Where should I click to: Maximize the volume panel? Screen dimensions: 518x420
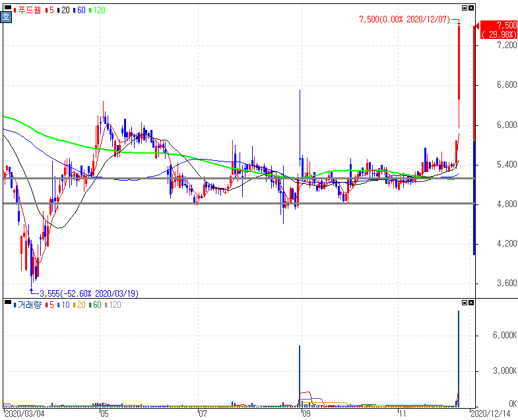tap(465, 303)
